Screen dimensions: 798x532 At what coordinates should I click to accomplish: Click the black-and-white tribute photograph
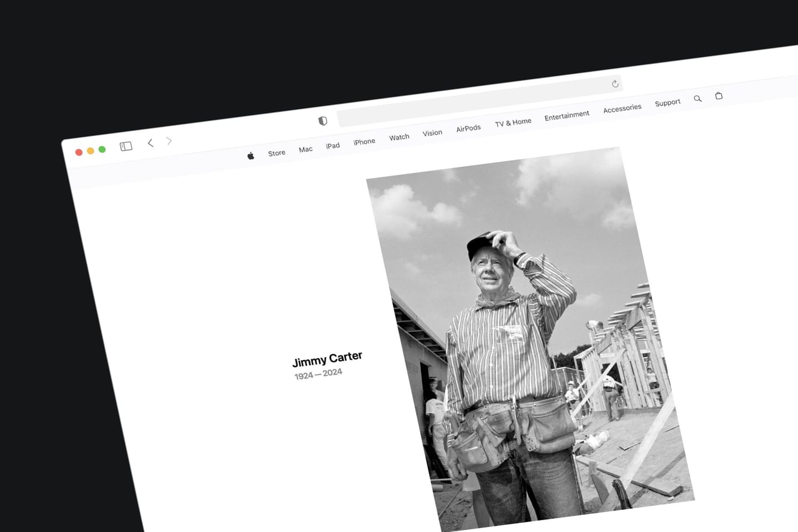[530, 339]
